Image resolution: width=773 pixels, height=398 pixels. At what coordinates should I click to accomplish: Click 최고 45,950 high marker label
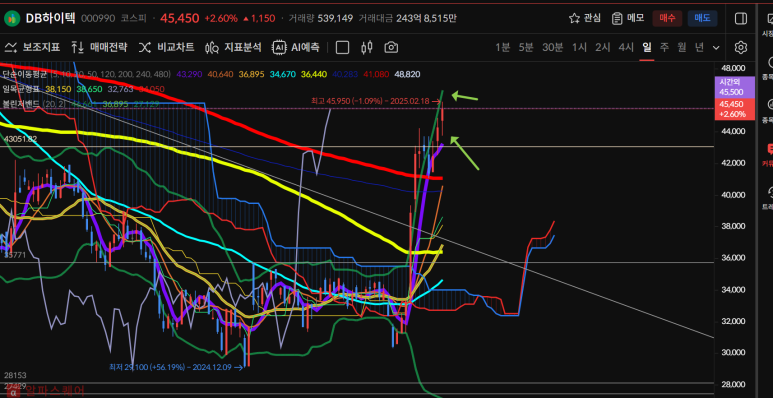(x=375, y=101)
